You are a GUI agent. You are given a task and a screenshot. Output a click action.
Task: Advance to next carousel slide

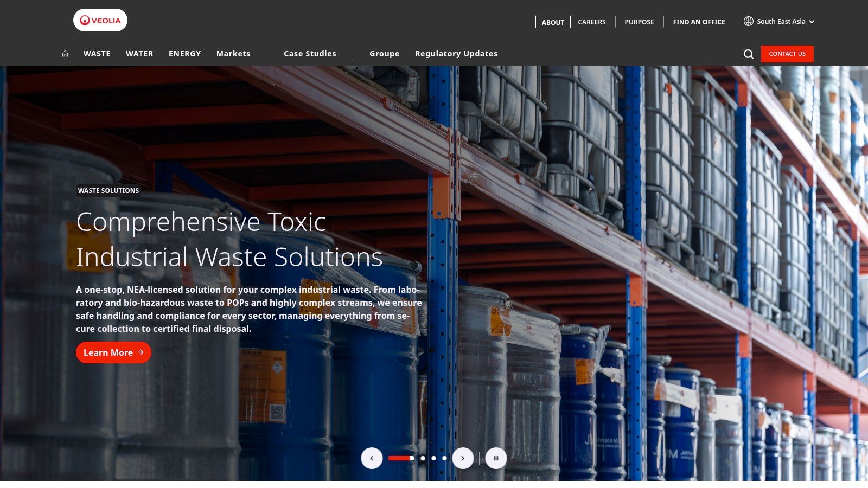click(463, 458)
